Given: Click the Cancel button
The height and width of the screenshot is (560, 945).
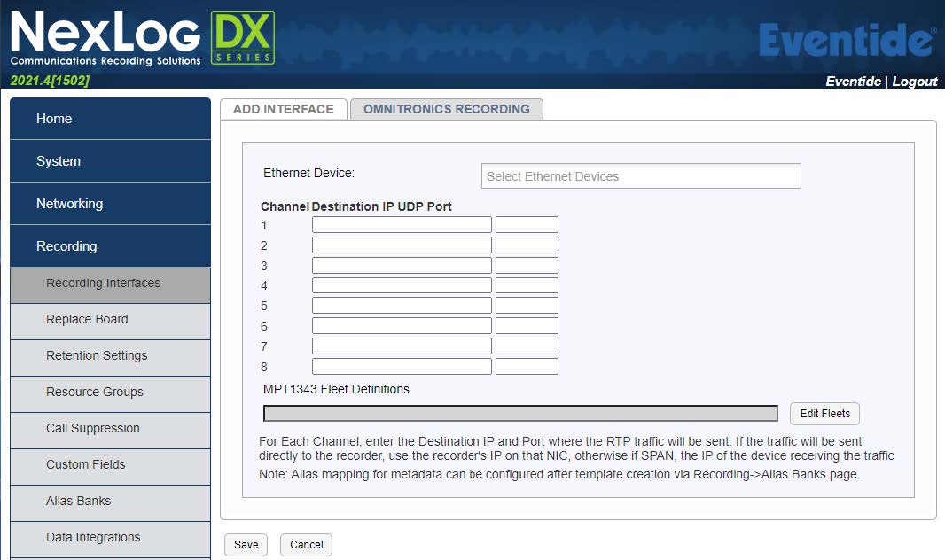Looking at the screenshot, I should tap(306, 545).
